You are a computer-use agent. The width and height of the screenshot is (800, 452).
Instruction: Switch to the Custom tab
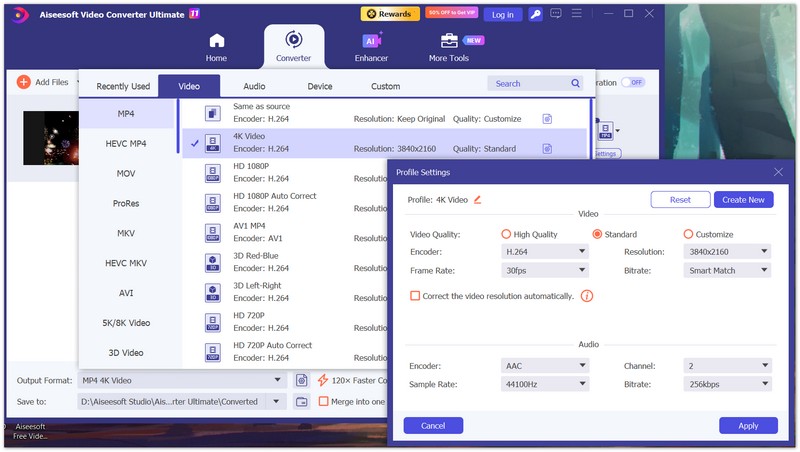tap(386, 86)
